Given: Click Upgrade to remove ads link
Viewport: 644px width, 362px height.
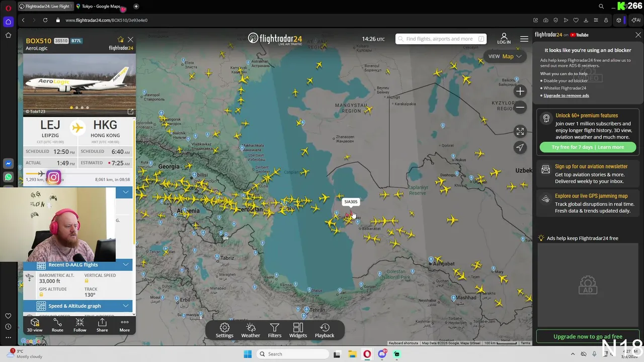Looking at the screenshot, I should coord(566,96).
